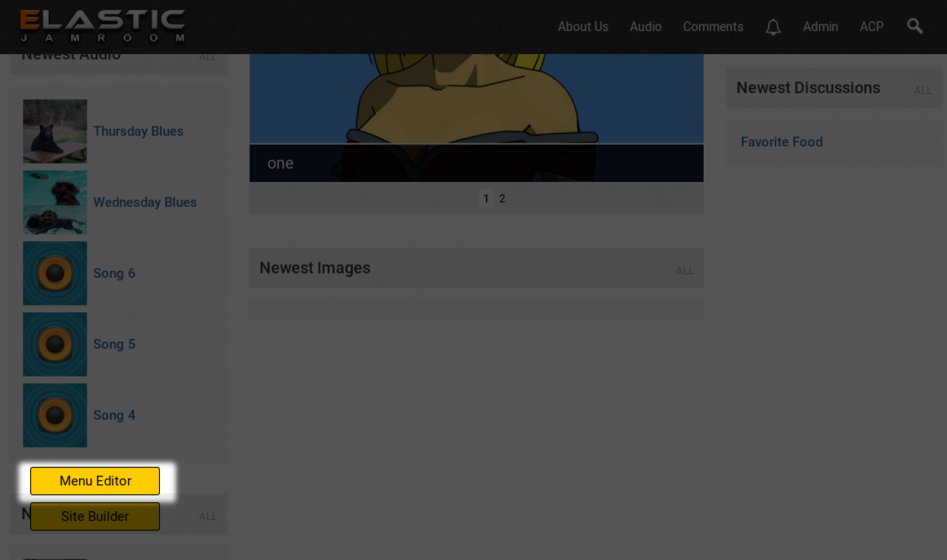The width and height of the screenshot is (947, 560).
Task: Click the slider image captioned one
Action: tap(476, 118)
